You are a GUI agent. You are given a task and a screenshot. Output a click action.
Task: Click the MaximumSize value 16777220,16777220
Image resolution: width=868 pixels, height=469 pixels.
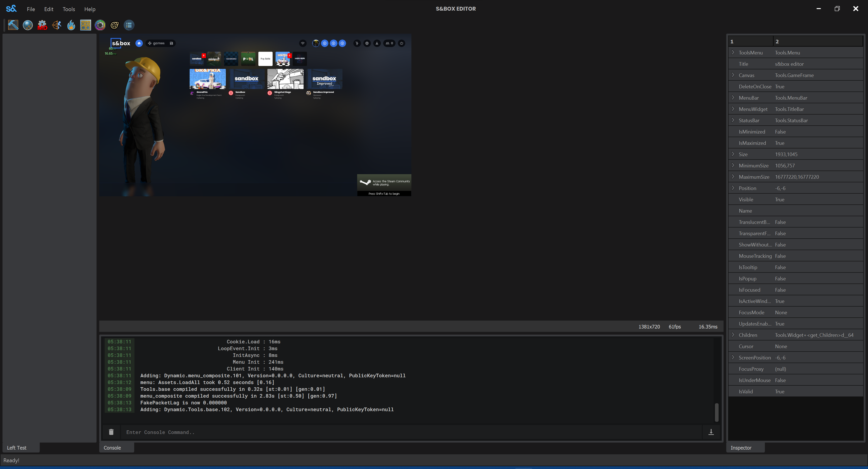point(797,177)
